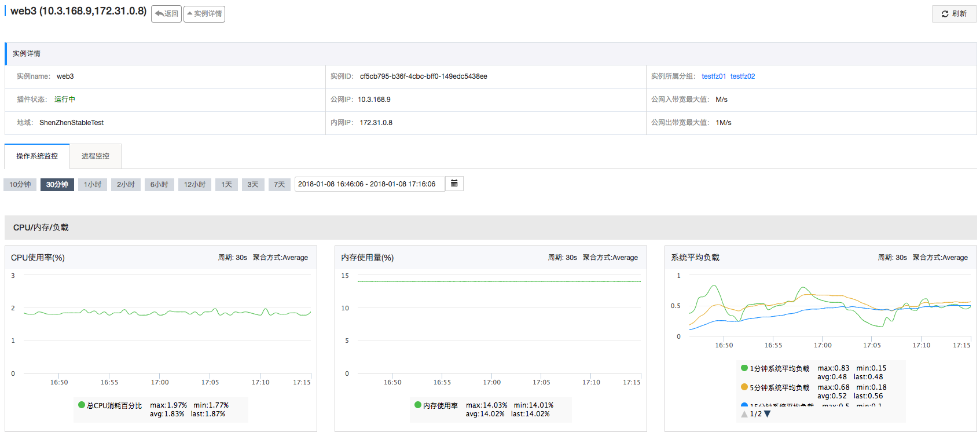Select the 30分钟 time range

[x=57, y=185]
